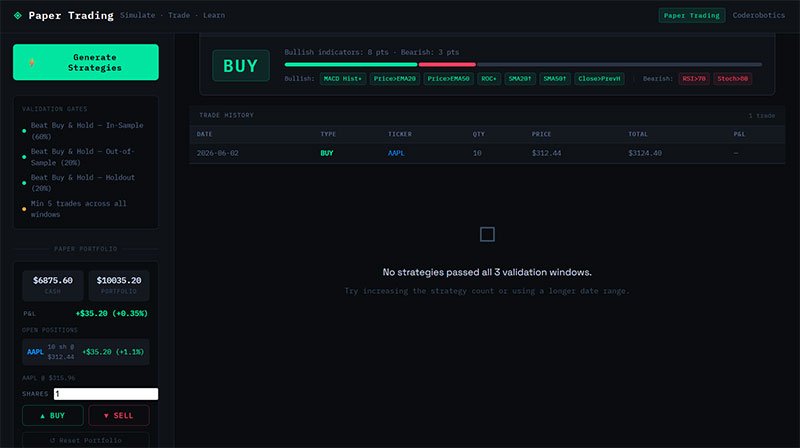This screenshot has height=448, width=800.
Task: Open the Coderobotics link
Action: click(759, 15)
